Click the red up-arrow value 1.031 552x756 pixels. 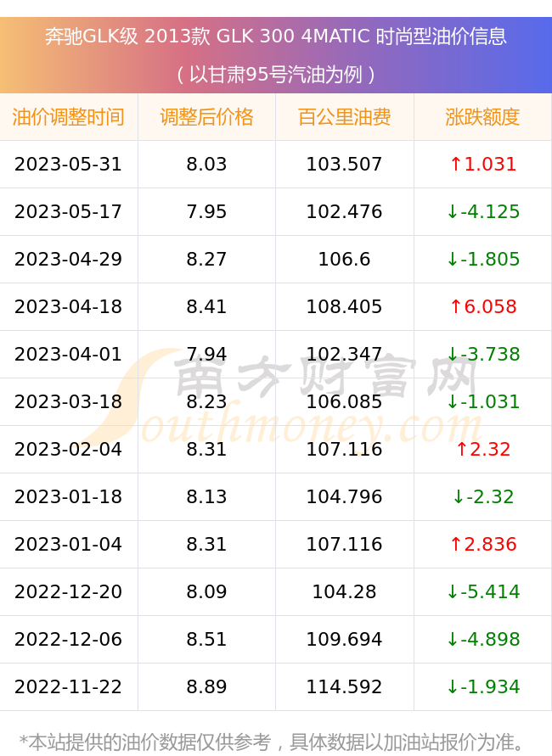pyautogui.click(x=483, y=165)
